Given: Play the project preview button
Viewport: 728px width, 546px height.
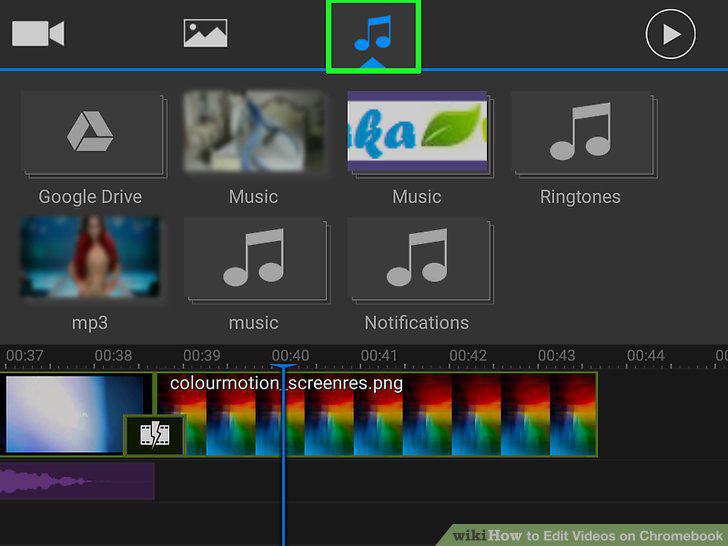Looking at the screenshot, I should click(670, 34).
